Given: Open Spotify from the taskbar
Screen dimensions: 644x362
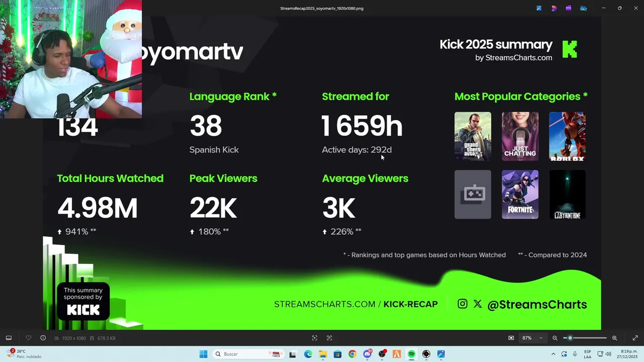Looking at the screenshot, I should [x=412, y=354].
